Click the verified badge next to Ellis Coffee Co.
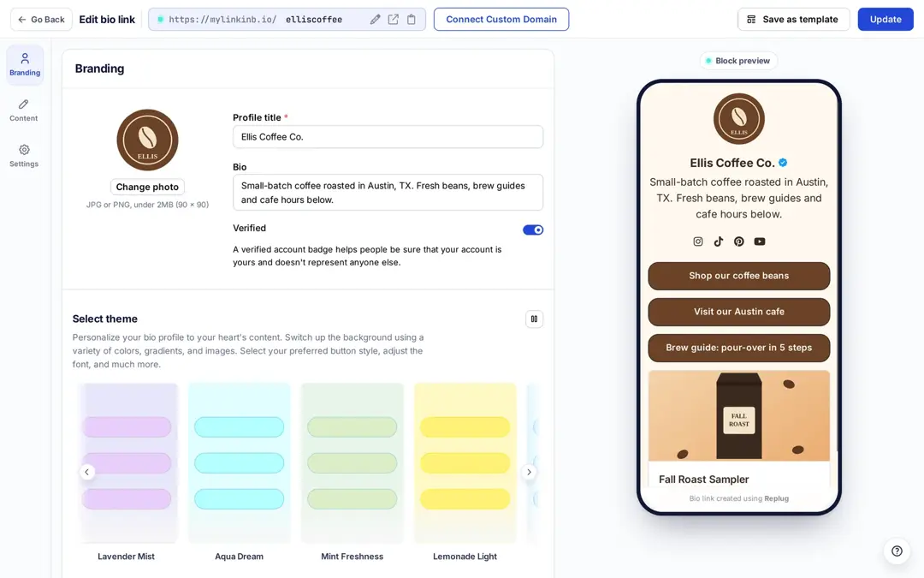Image resolution: width=924 pixels, height=578 pixels. 783,163
